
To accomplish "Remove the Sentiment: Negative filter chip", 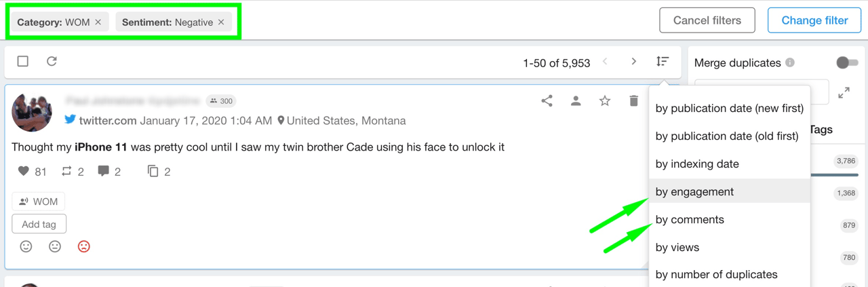I will pyautogui.click(x=221, y=22).
